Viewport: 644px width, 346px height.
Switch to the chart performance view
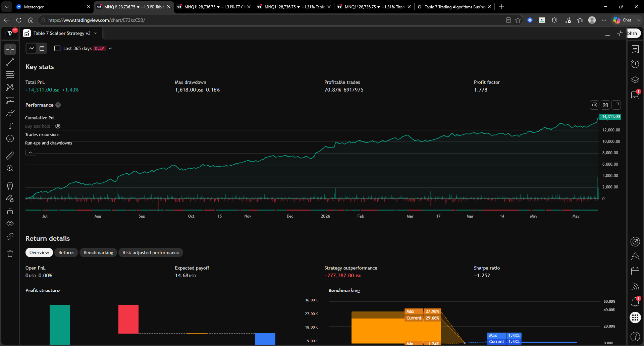tap(32, 48)
